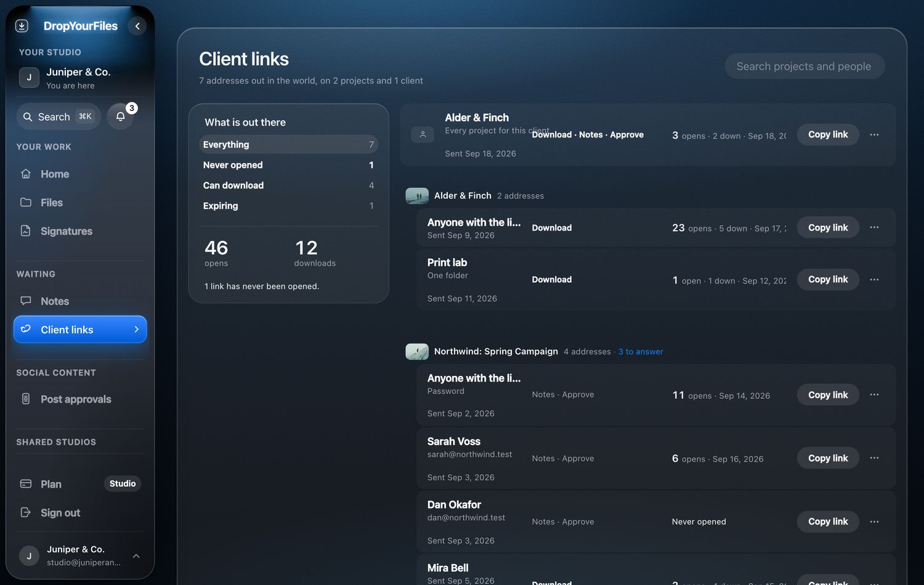Open more options for the Password link

[x=874, y=395]
